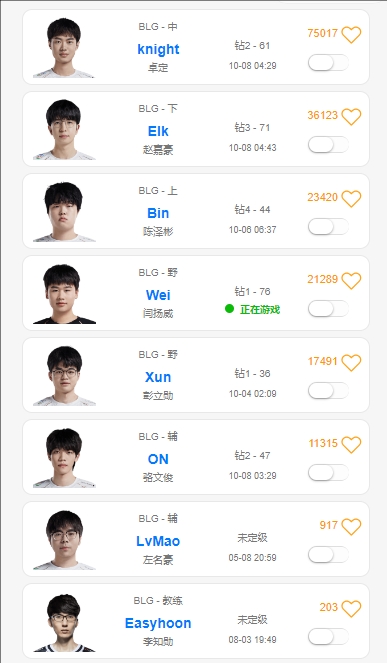Open the Elk player name link
Image resolution: width=387 pixels, height=663 pixels.
[158, 131]
